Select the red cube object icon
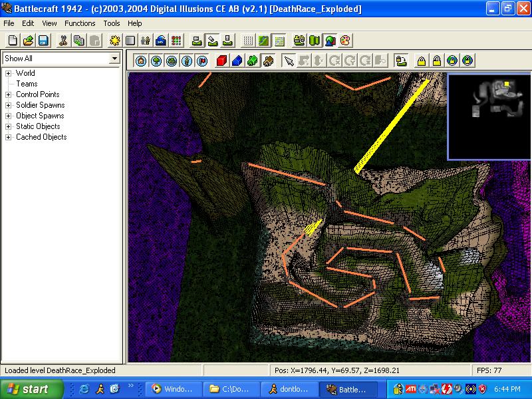The height and width of the screenshot is (399, 532). point(221,61)
